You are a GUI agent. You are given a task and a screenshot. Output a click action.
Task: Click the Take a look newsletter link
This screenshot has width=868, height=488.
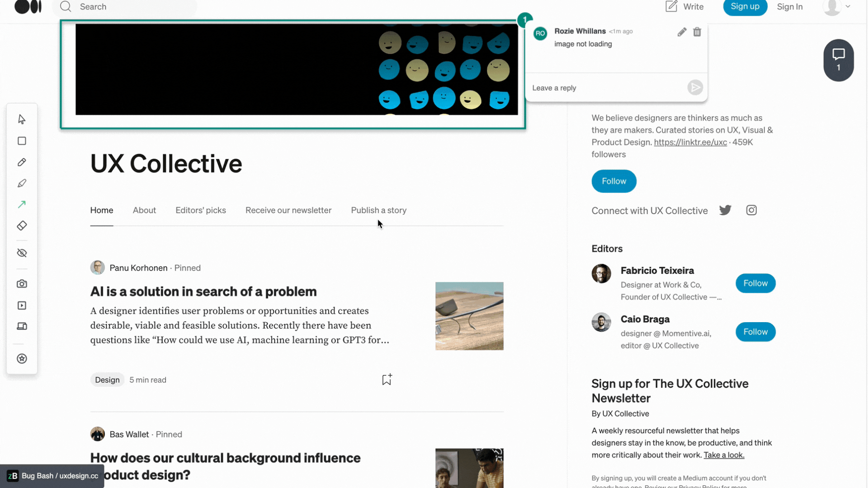(x=724, y=455)
